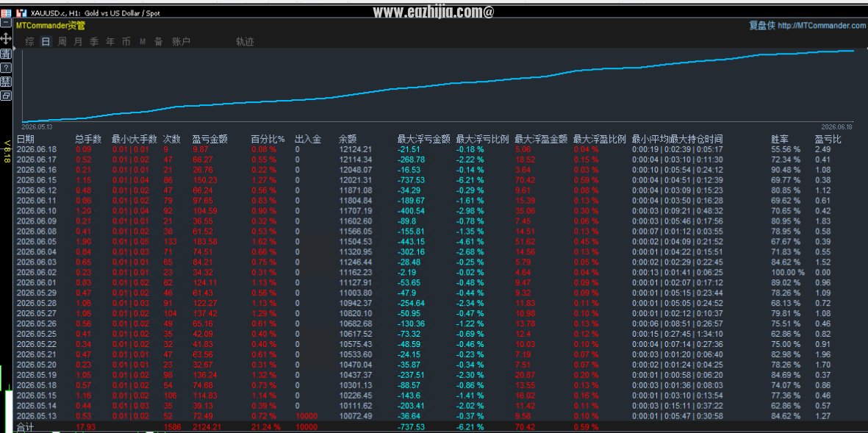
Task: Click the 133 trade count cell
Action: [x=170, y=241]
